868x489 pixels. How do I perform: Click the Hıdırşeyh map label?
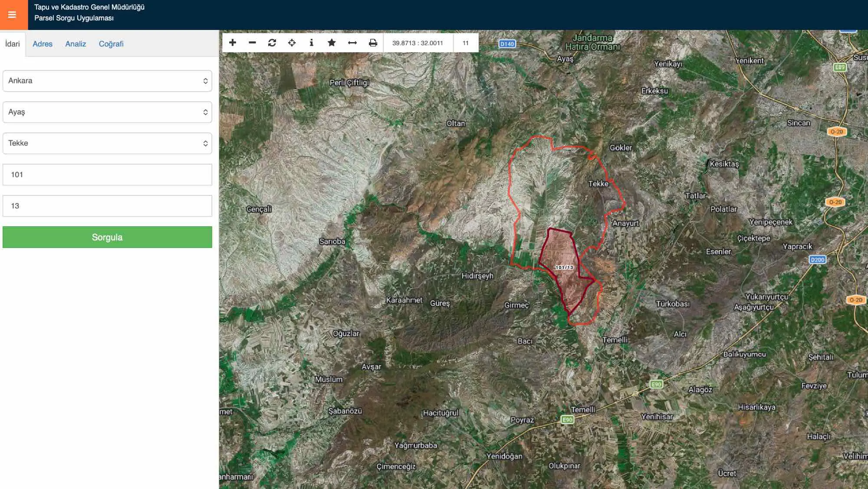click(x=477, y=276)
